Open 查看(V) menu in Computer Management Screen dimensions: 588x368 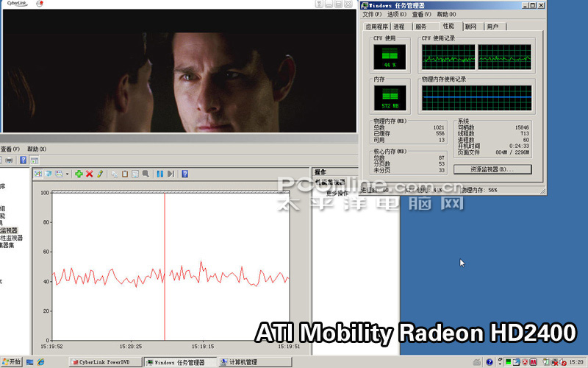(x=10, y=149)
